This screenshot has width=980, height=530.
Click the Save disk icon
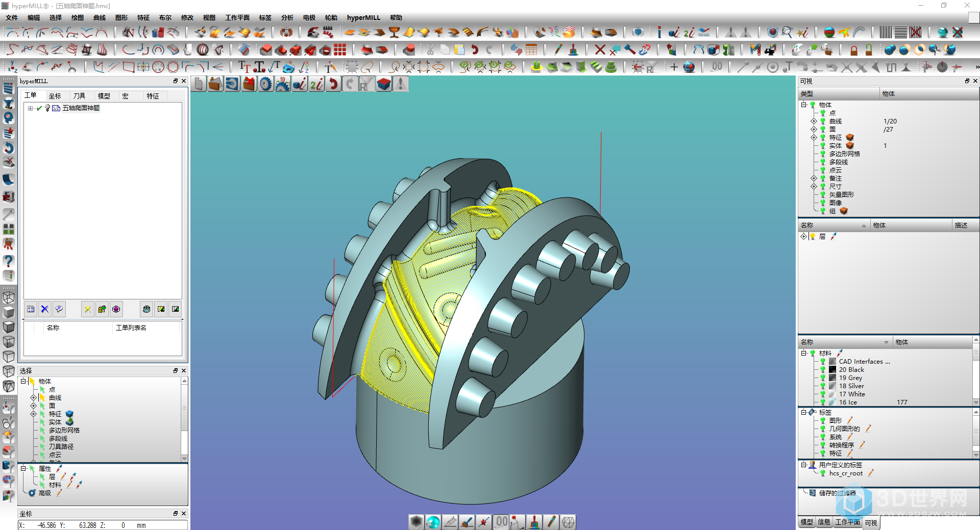232,84
